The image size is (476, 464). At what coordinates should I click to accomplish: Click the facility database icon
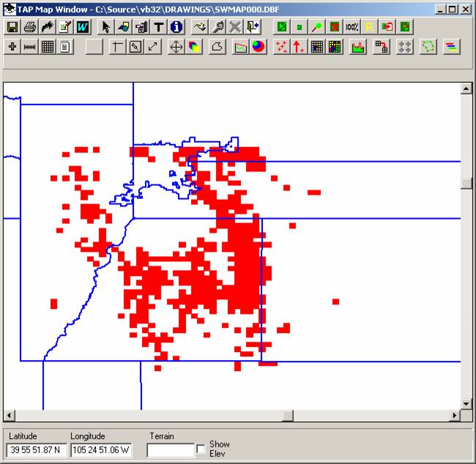pos(141,27)
